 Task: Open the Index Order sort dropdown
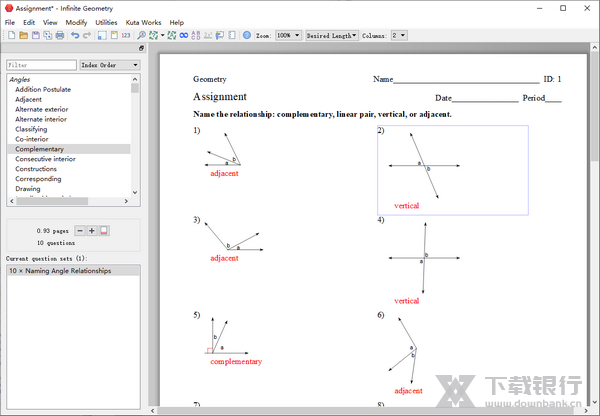coord(107,65)
